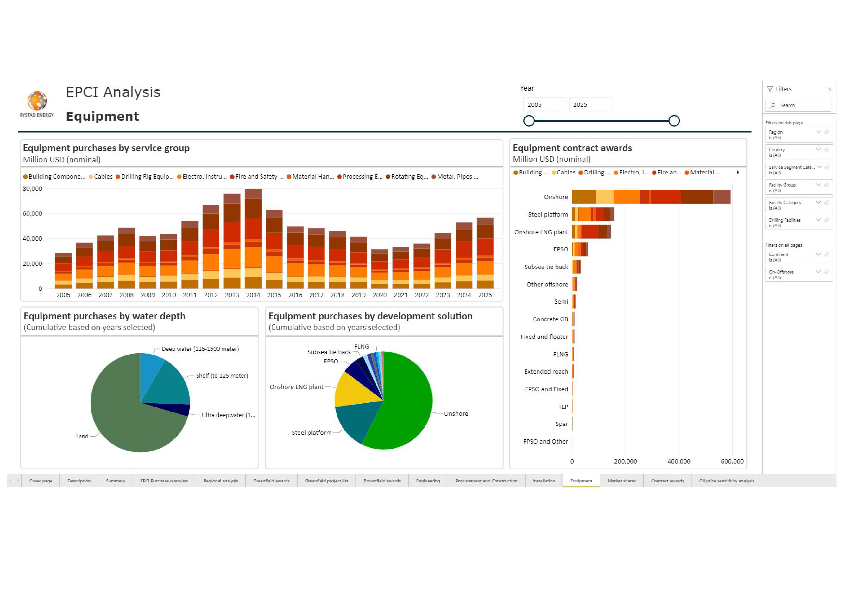The image size is (845, 616).
Task: Clear the Drilling Facilities filter eraser
Action: (x=826, y=220)
